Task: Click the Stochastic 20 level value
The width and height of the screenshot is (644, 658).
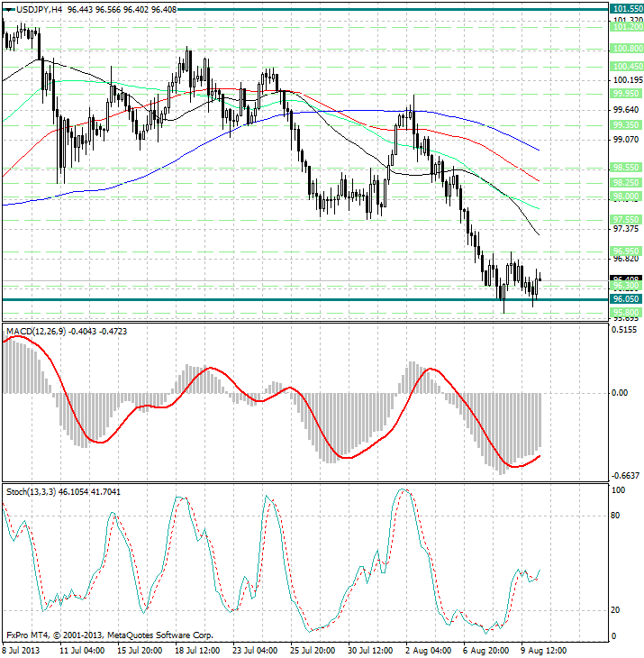Action: [615, 610]
